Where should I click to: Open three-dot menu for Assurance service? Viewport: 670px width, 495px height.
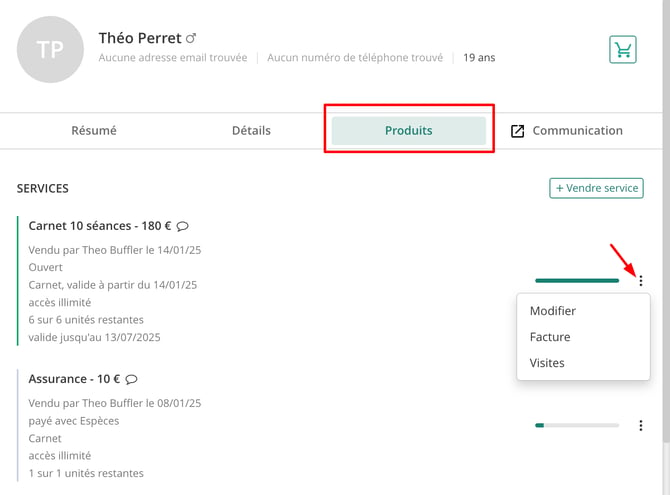click(x=641, y=425)
